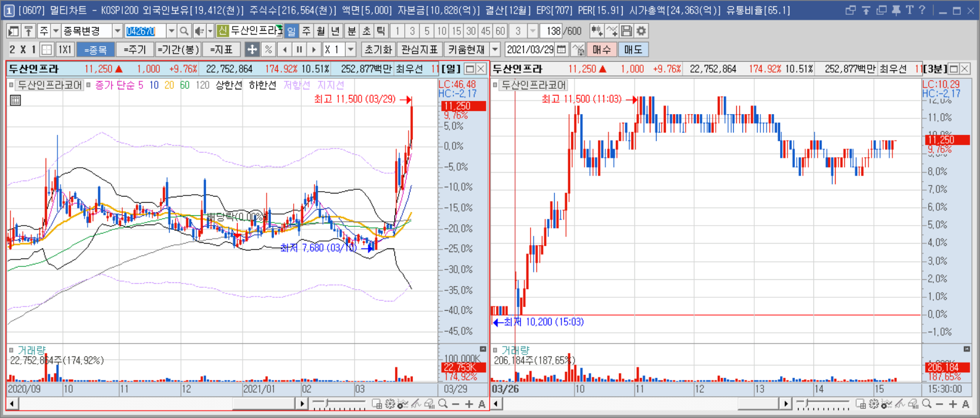Select the 틱 (tick) period button
980x418 pixels.
pos(381,31)
